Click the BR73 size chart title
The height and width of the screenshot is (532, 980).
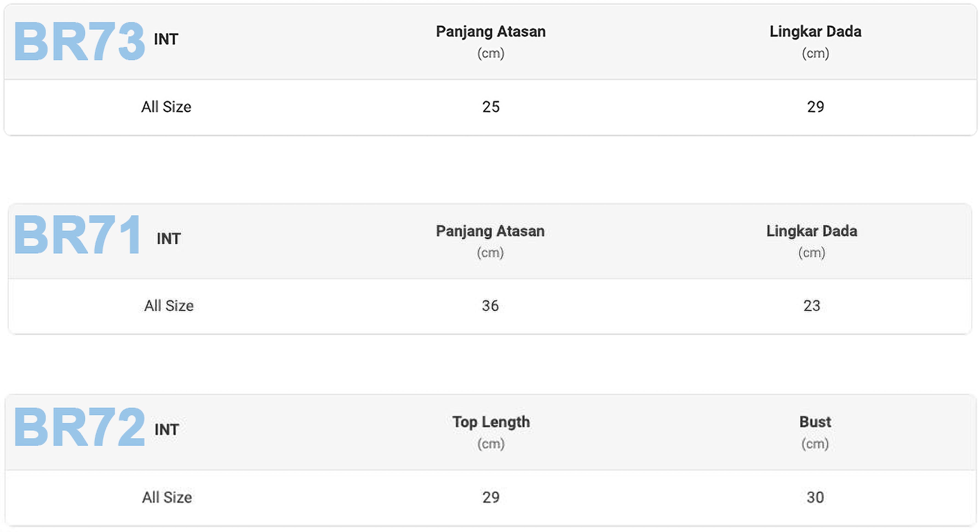[79, 41]
